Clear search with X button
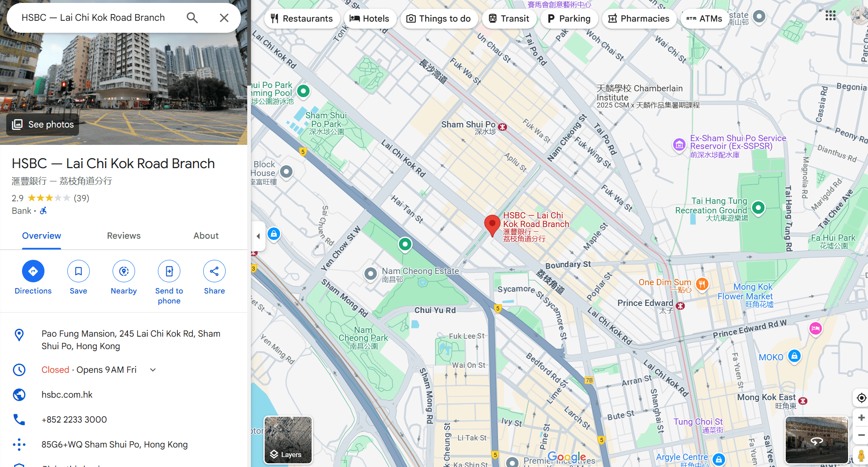This screenshot has width=868, height=467. coord(224,18)
